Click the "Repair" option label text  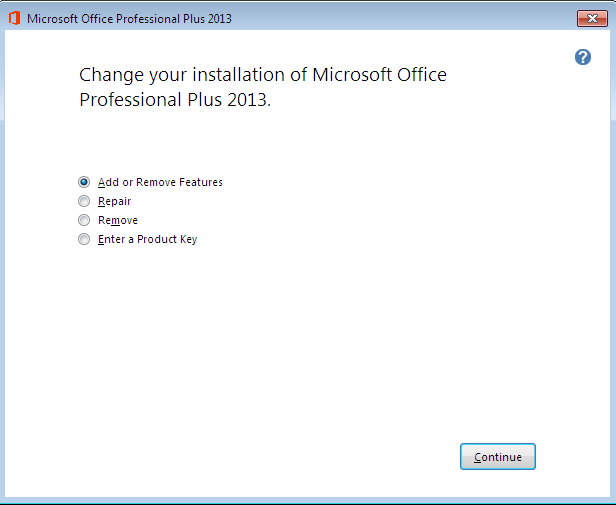(x=114, y=201)
